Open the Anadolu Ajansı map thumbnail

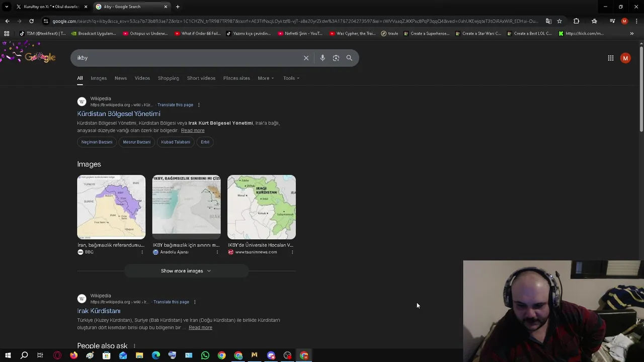coord(186,207)
